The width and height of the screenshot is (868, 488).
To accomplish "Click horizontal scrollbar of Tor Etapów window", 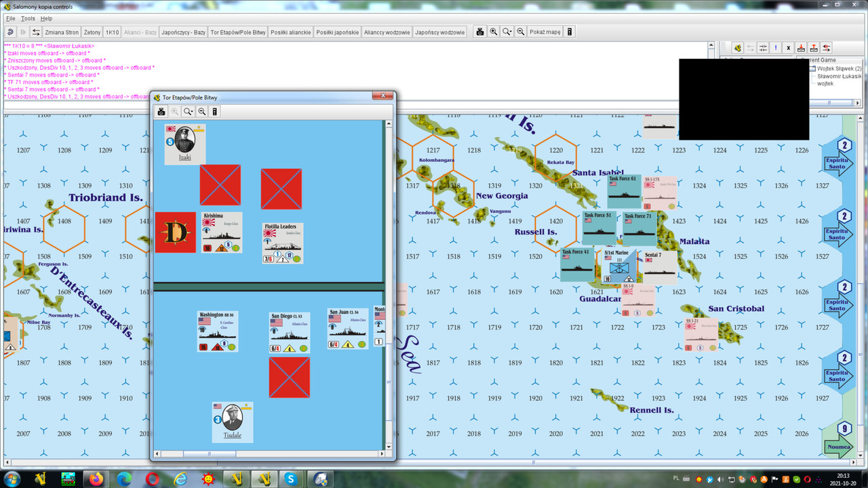I will [x=269, y=453].
